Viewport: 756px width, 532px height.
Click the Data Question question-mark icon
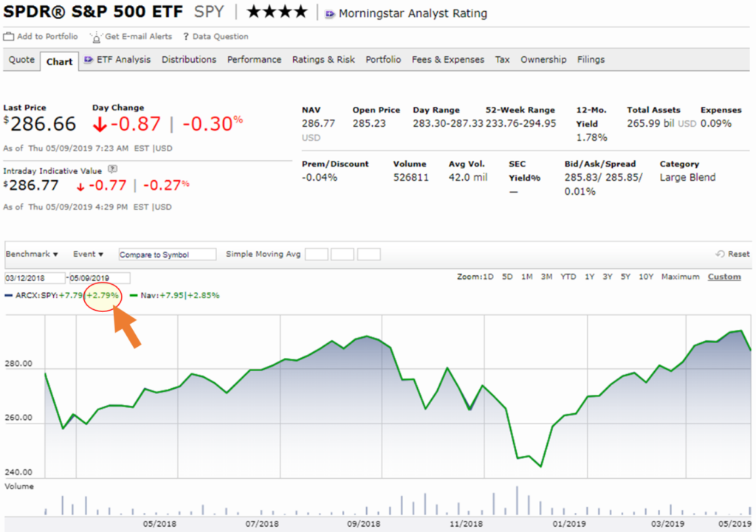click(x=186, y=37)
